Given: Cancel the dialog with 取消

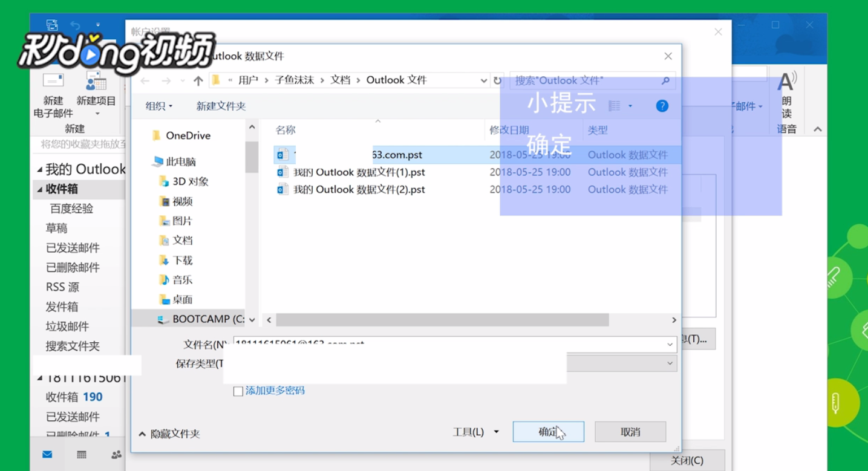Looking at the screenshot, I should [x=630, y=432].
